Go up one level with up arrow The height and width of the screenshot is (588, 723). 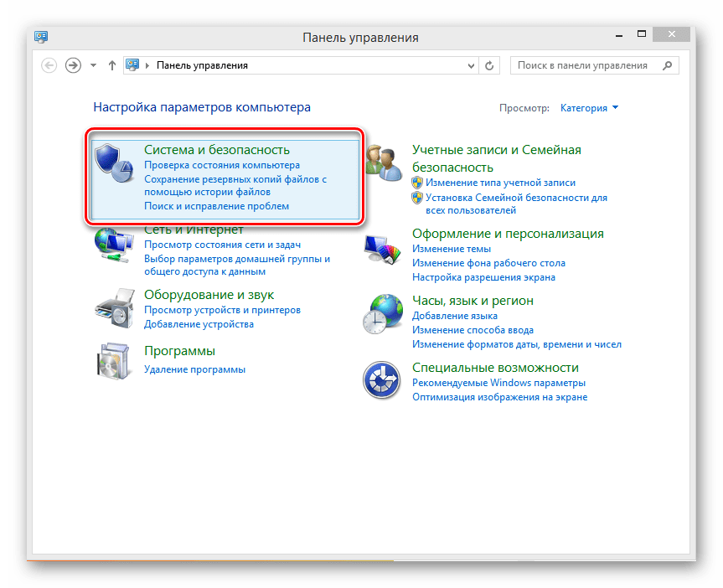coord(111,65)
